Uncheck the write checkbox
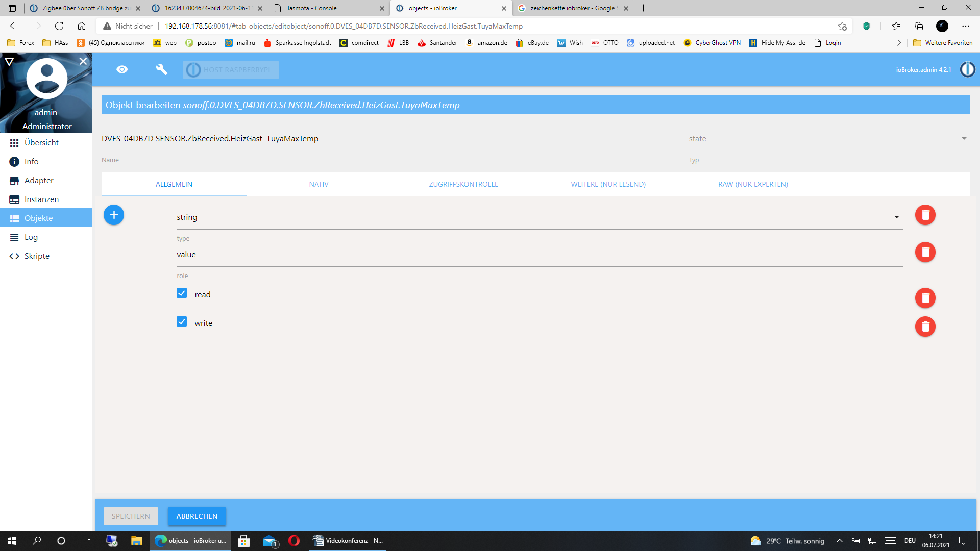The width and height of the screenshot is (980, 551). click(182, 322)
